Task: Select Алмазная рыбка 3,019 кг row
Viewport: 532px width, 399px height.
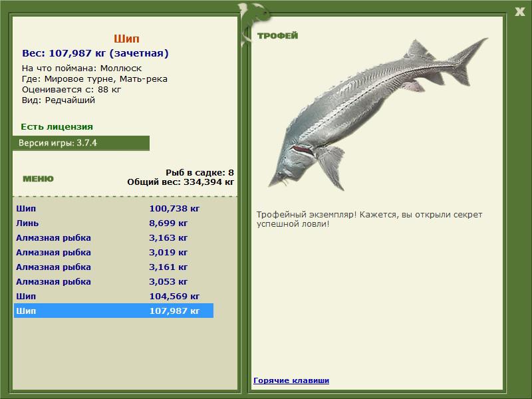Action: pos(114,252)
